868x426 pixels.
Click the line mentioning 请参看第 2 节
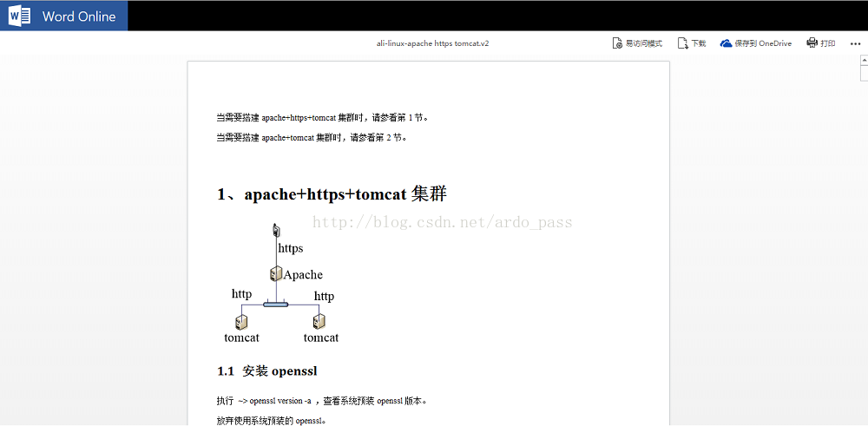click(x=312, y=138)
